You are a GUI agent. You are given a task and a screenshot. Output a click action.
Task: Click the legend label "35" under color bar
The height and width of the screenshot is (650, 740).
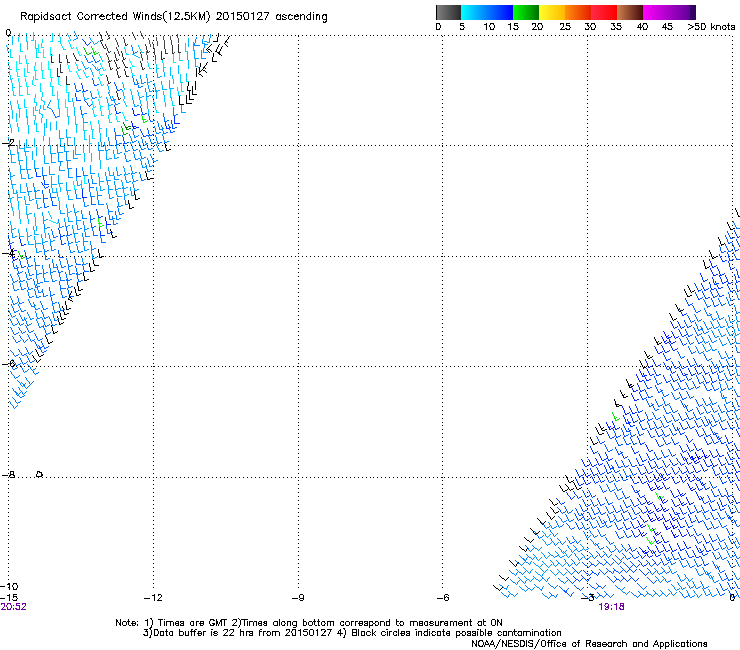(616, 27)
